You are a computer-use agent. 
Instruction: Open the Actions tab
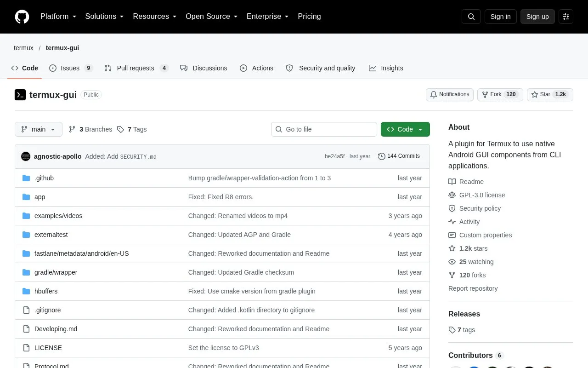point(256,68)
